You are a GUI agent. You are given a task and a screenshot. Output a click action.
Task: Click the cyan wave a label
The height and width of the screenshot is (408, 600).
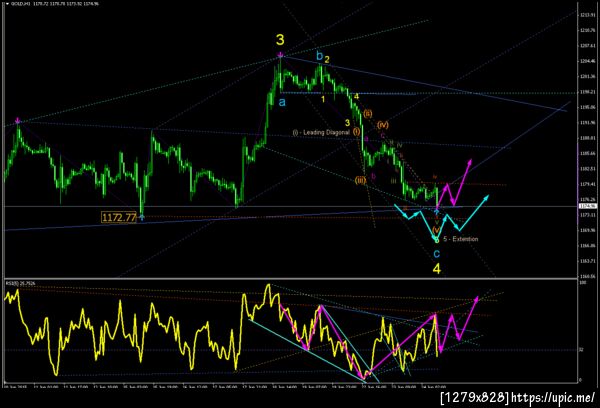click(x=282, y=103)
